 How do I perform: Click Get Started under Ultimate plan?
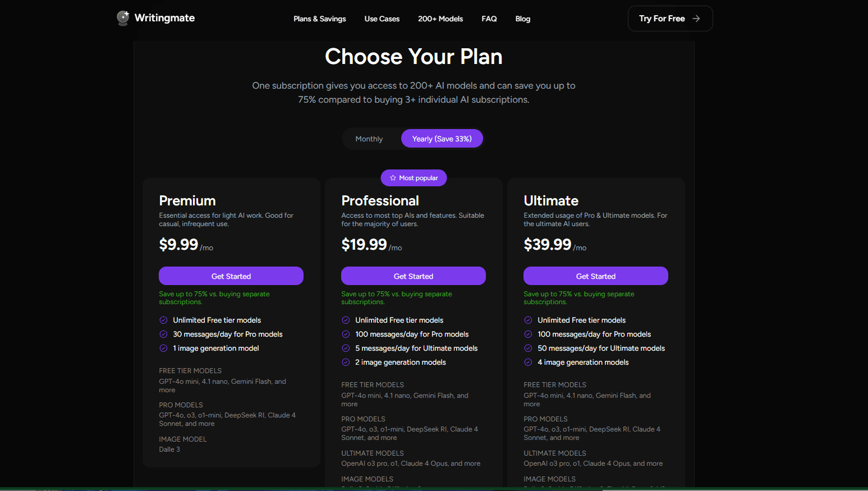pyautogui.click(x=596, y=276)
